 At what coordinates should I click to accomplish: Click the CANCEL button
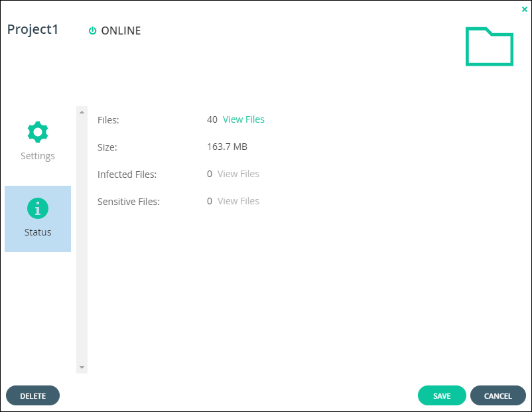pos(498,395)
